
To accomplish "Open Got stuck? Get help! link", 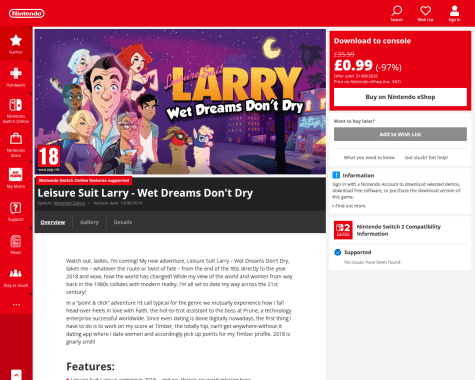I will coord(426,157).
